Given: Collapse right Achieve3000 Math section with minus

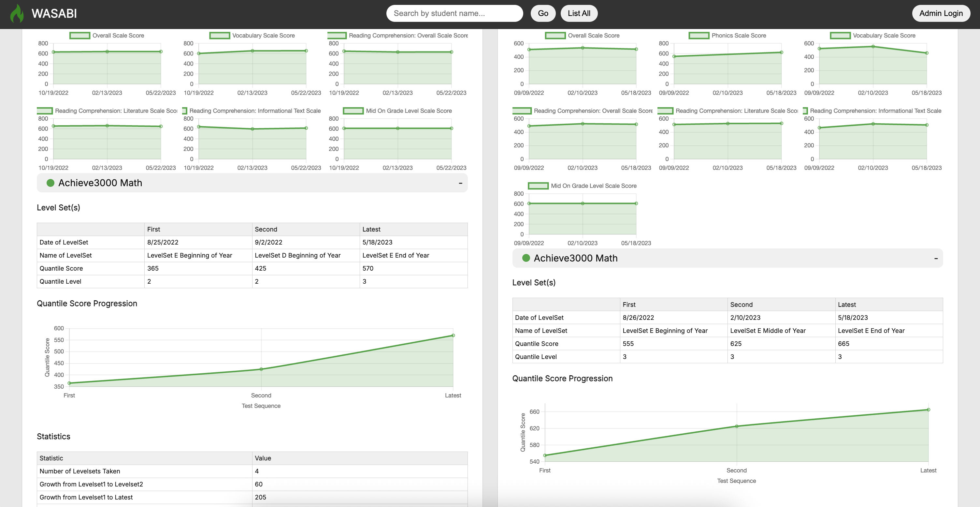Looking at the screenshot, I should [x=935, y=259].
